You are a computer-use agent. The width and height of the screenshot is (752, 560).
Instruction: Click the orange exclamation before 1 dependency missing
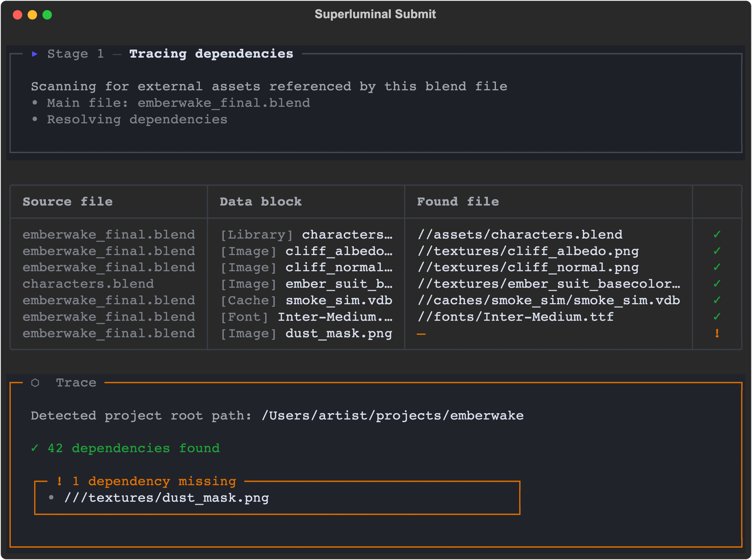click(60, 481)
